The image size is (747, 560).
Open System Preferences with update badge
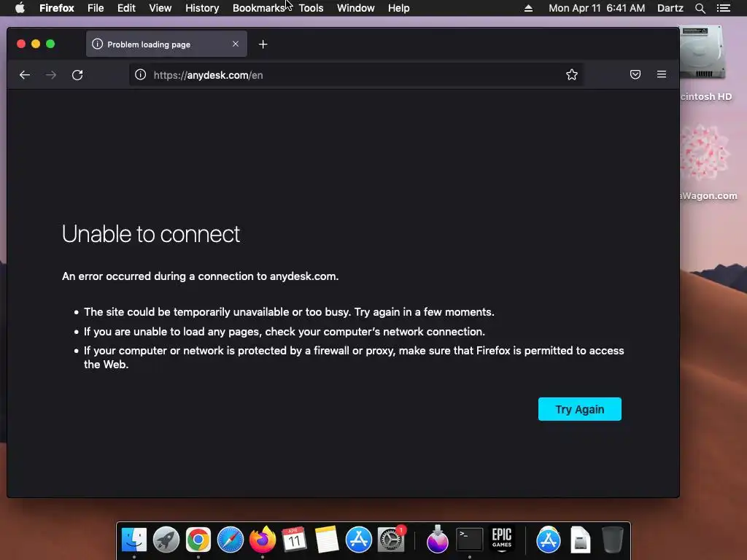pyautogui.click(x=391, y=540)
